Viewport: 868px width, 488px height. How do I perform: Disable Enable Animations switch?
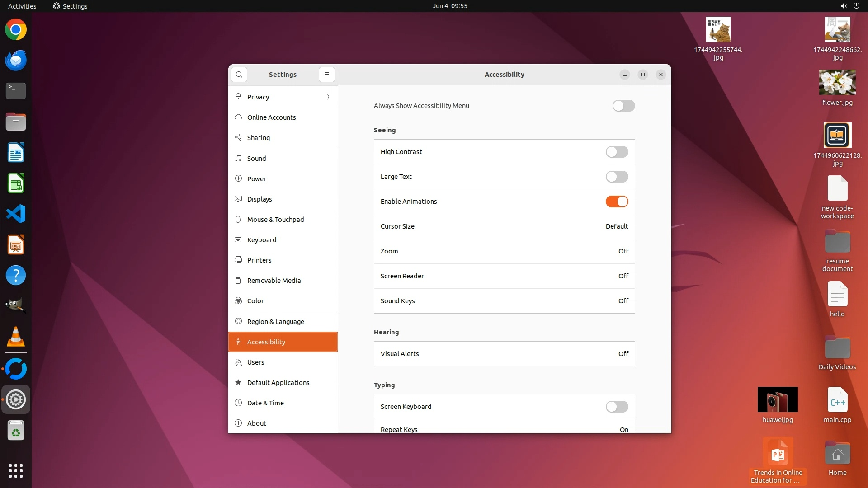617,202
